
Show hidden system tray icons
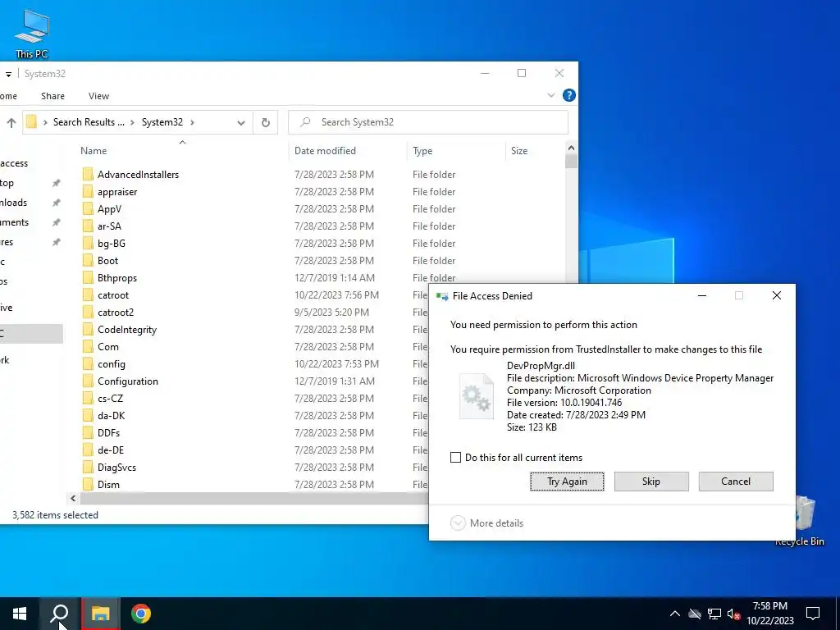click(675, 614)
